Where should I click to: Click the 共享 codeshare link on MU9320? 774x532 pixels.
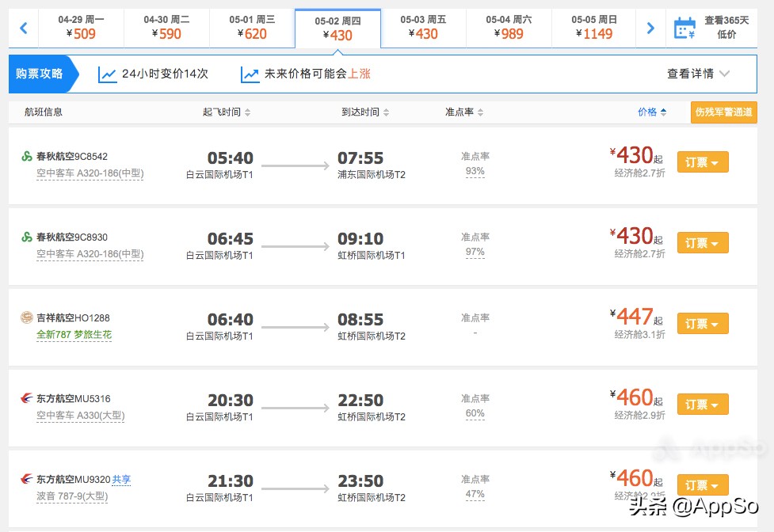coord(121,479)
